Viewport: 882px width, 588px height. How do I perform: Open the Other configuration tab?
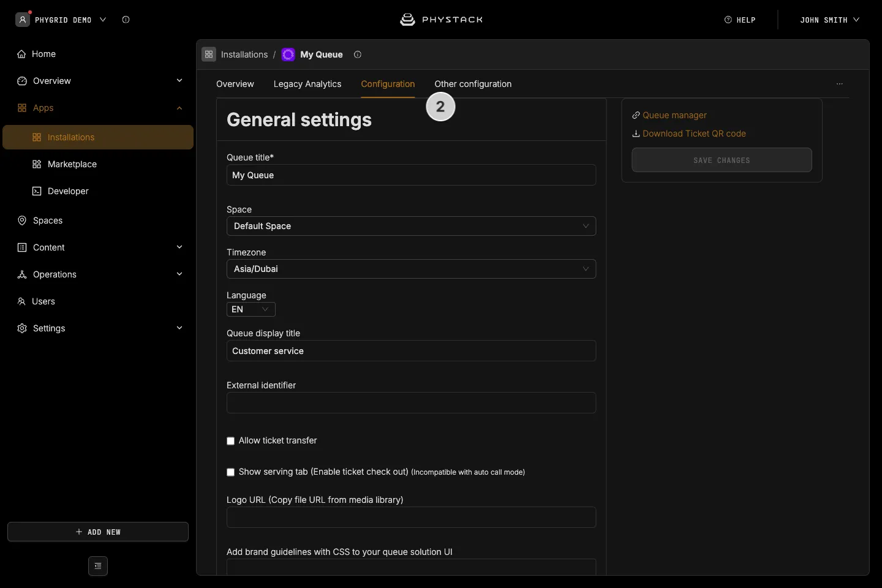(x=473, y=84)
